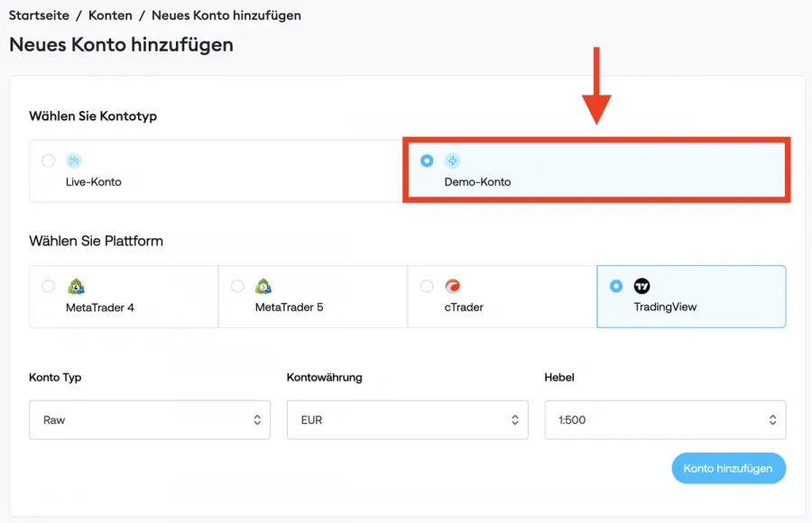Select the TradingView platform radio button
812x523 pixels.
pos(616,286)
